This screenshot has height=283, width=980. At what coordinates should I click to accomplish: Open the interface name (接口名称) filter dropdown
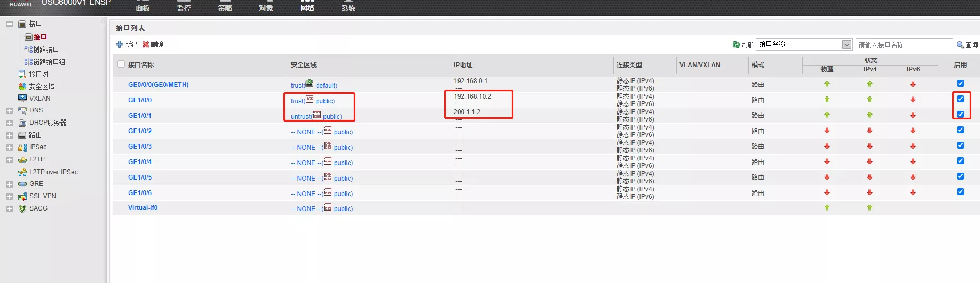click(x=847, y=45)
